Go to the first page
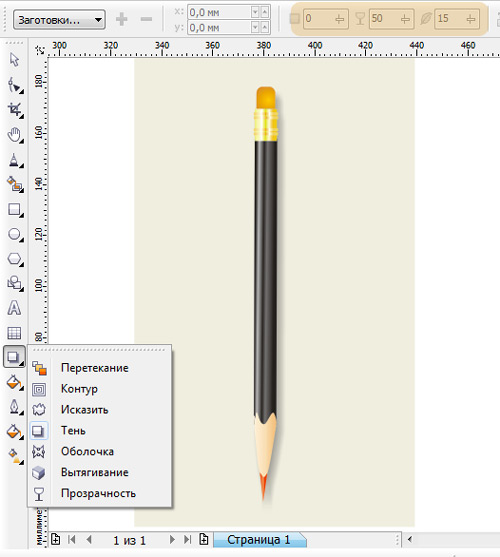Image resolution: width=500 pixels, height=557 pixels. coord(72,540)
